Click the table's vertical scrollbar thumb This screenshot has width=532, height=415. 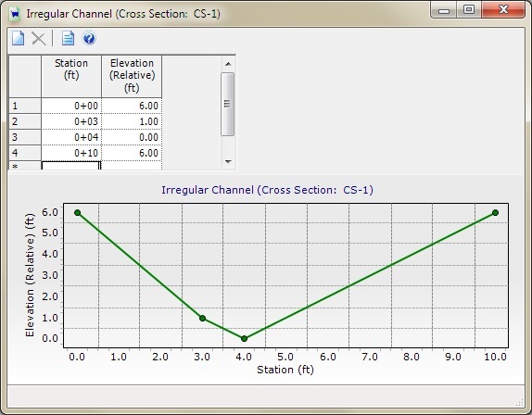pyautogui.click(x=228, y=104)
